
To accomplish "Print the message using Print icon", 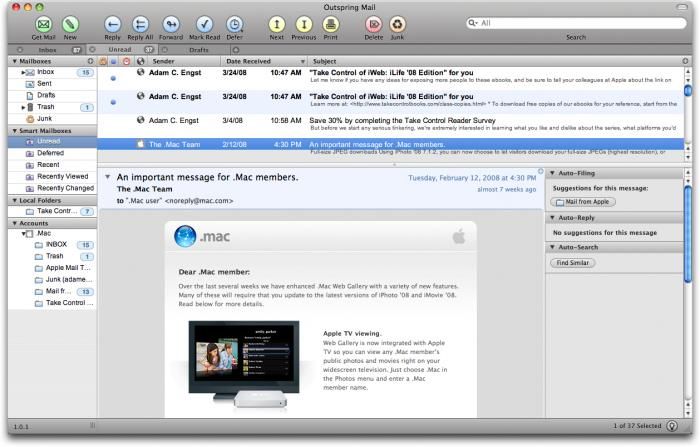I will (330, 24).
